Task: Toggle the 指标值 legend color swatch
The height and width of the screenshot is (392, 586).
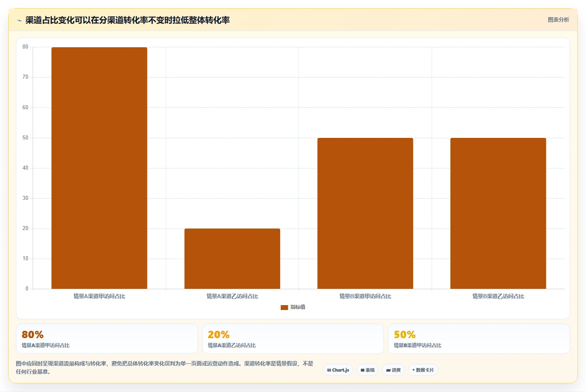Action: 284,307
